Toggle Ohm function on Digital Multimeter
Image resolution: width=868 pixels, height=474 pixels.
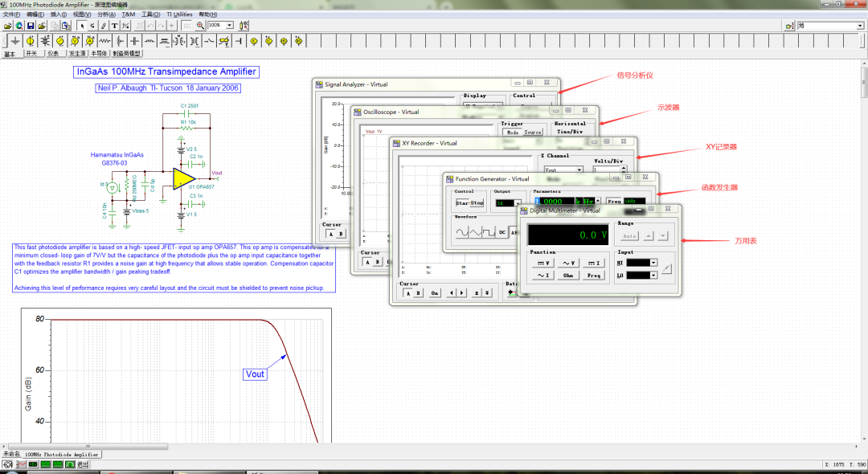coord(568,275)
